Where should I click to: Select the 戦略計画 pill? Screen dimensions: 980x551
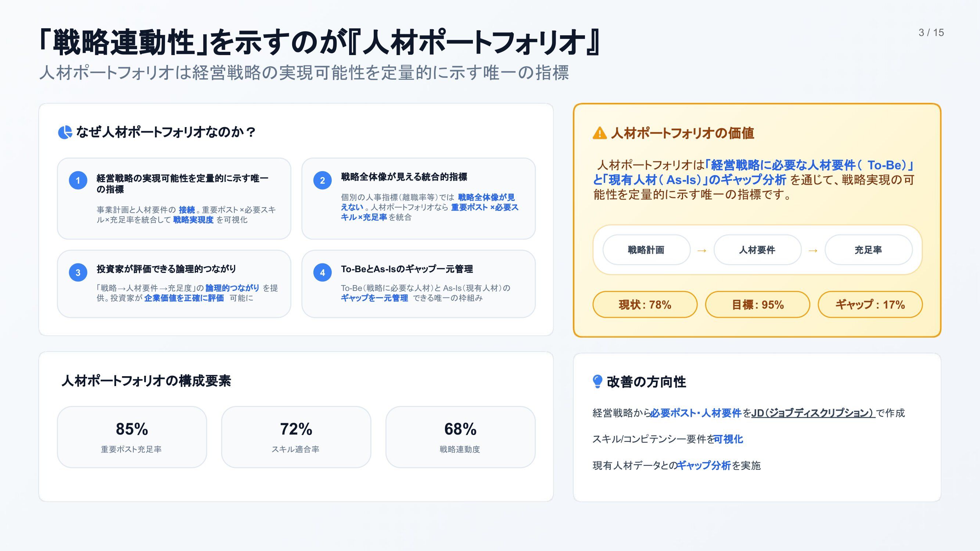pos(646,250)
